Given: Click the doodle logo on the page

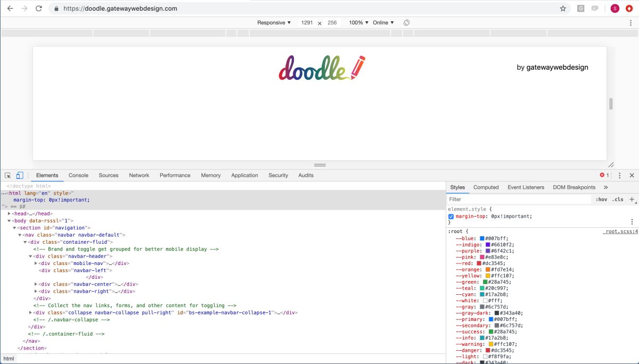Looking at the screenshot, I should (322, 68).
